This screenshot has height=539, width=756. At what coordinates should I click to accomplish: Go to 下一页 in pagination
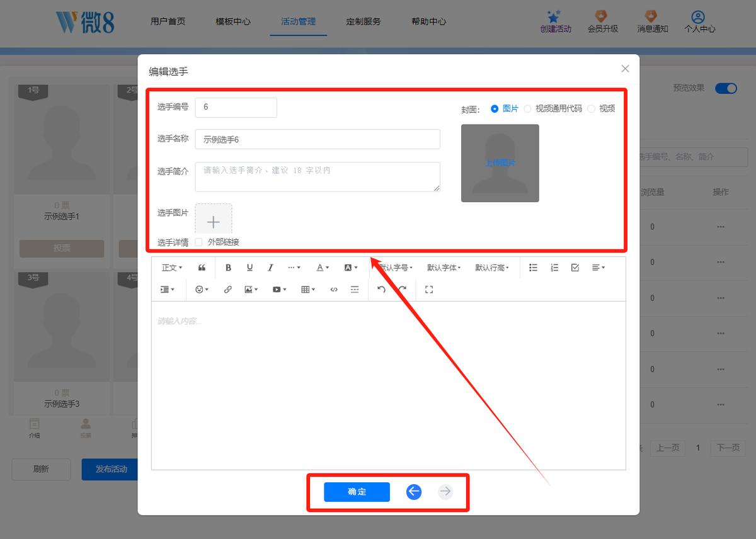click(x=728, y=448)
